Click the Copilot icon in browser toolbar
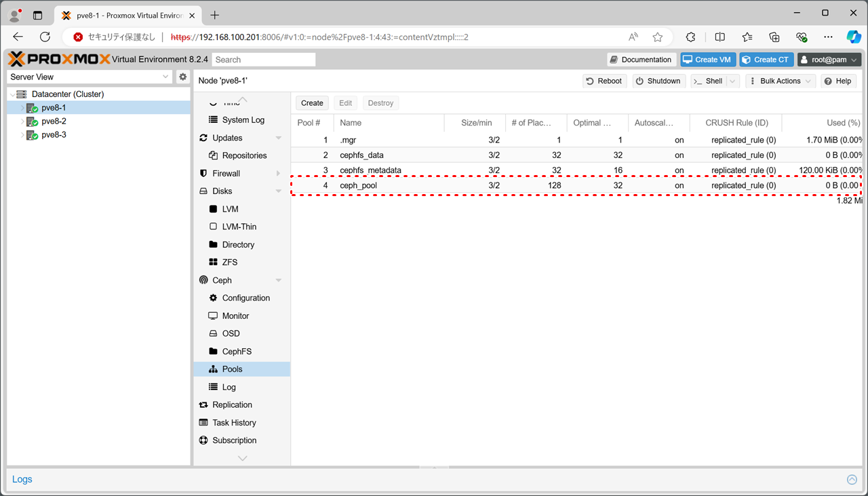Screen dimensions: 868x496 (854, 37)
